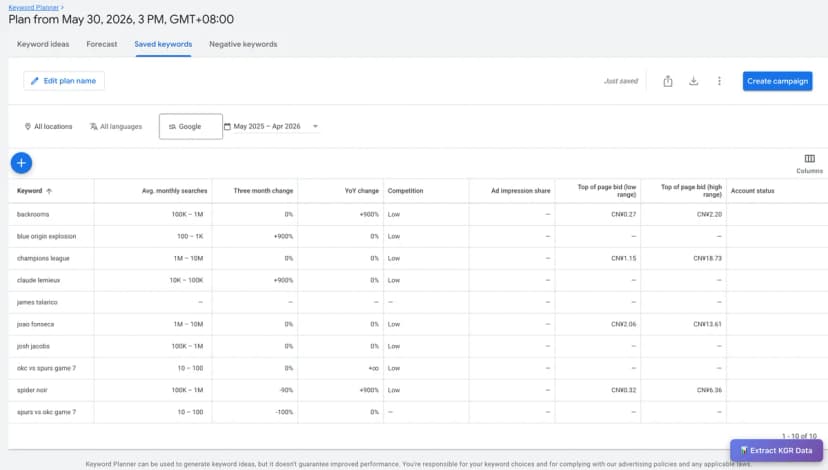Click the All languages filter
The image size is (828, 470).
pos(116,127)
